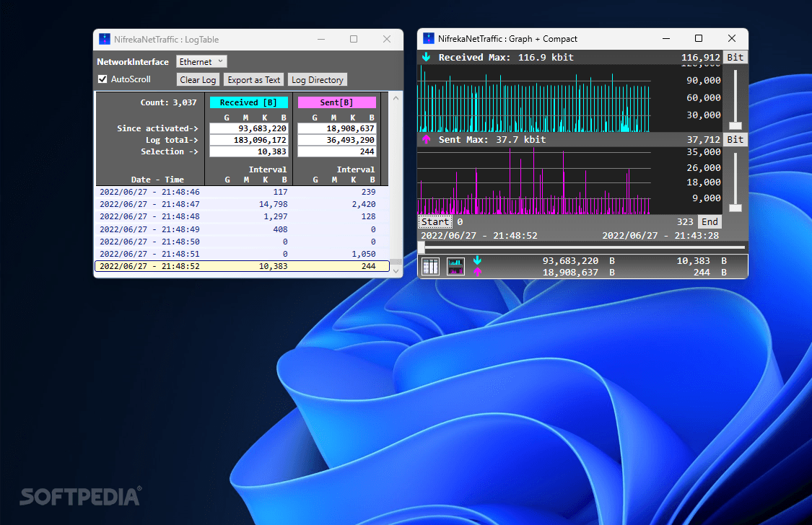
Task: Click the cyan received arrow in bottom bar
Action: click(477, 260)
